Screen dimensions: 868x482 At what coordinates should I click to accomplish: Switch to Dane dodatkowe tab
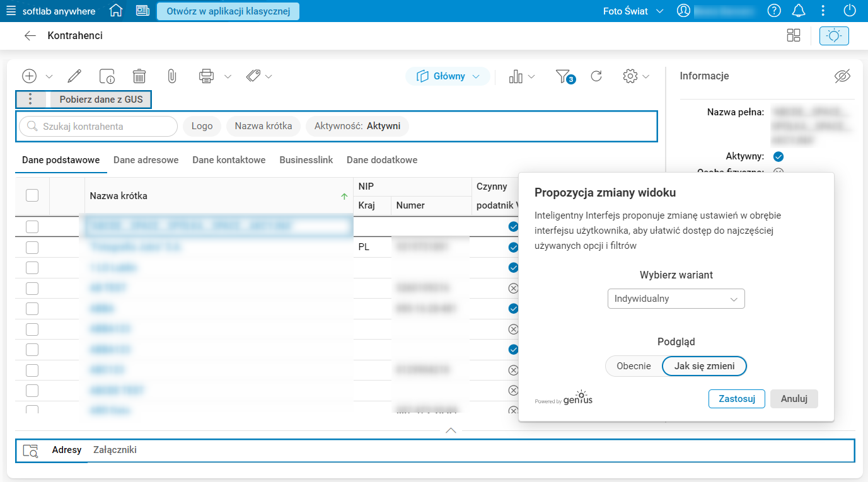click(382, 160)
